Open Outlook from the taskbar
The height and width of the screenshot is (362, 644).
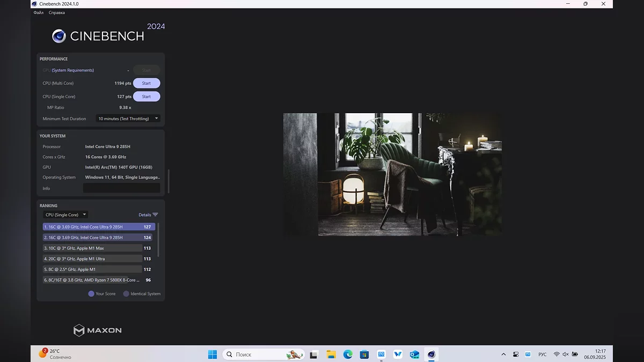click(x=414, y=354)
